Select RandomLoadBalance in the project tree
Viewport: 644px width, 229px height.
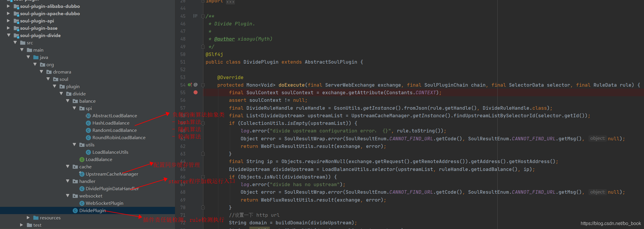[115, 130]
